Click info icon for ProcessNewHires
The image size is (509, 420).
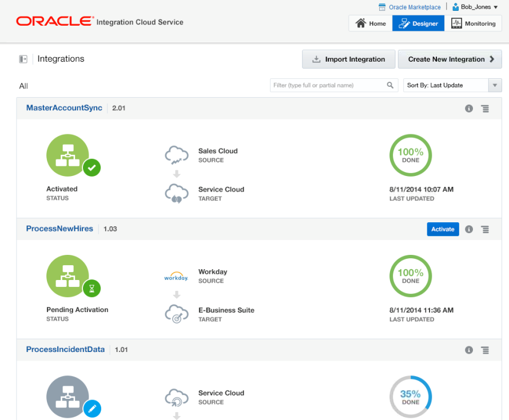point(469,229)
